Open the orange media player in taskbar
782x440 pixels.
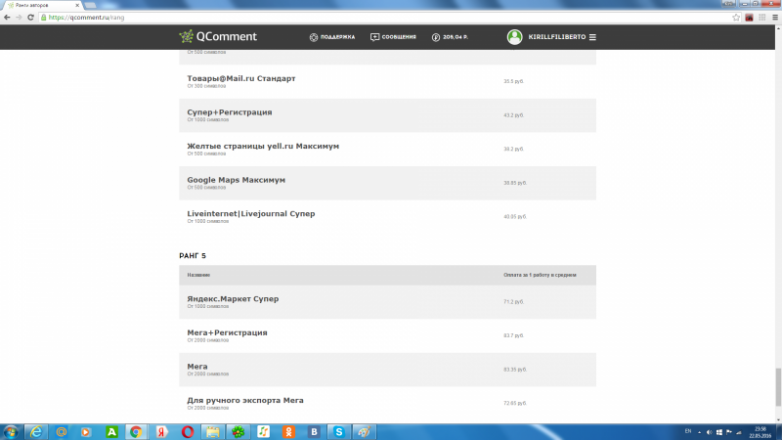pyautogui.click(x=86, y=432)
